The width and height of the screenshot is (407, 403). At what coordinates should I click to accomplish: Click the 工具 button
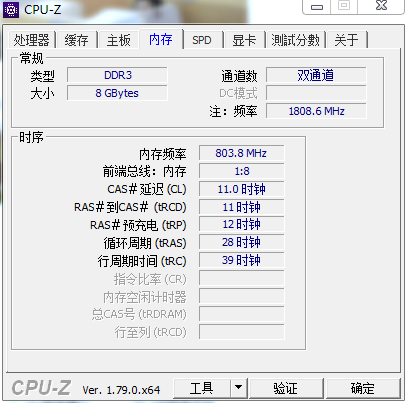tap(202, 388)
